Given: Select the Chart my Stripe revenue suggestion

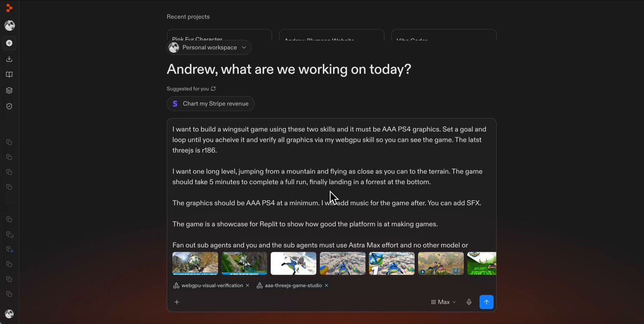Looking at the screenshot, I should coord(210,104).
